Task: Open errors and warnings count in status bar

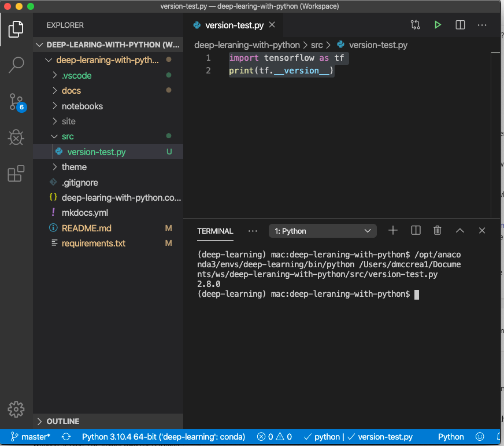Action: coord(274,437)
